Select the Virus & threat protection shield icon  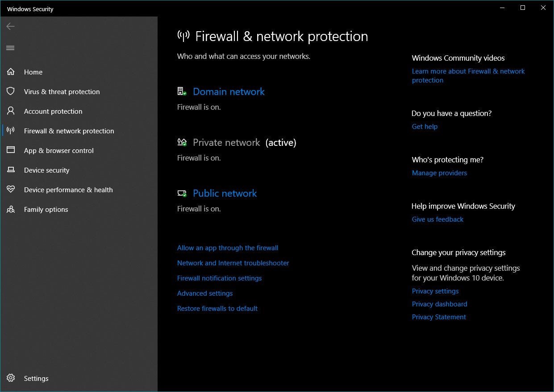point(11,91)
